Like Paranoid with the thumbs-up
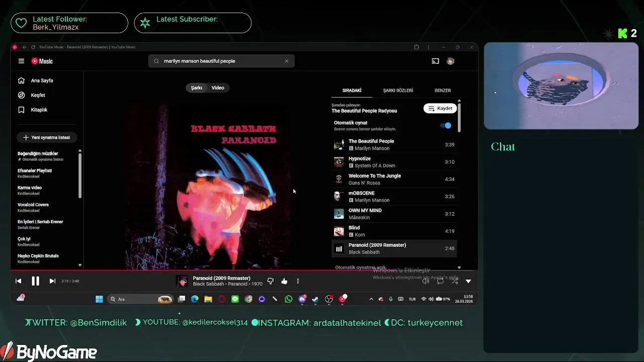 [284, 281]
